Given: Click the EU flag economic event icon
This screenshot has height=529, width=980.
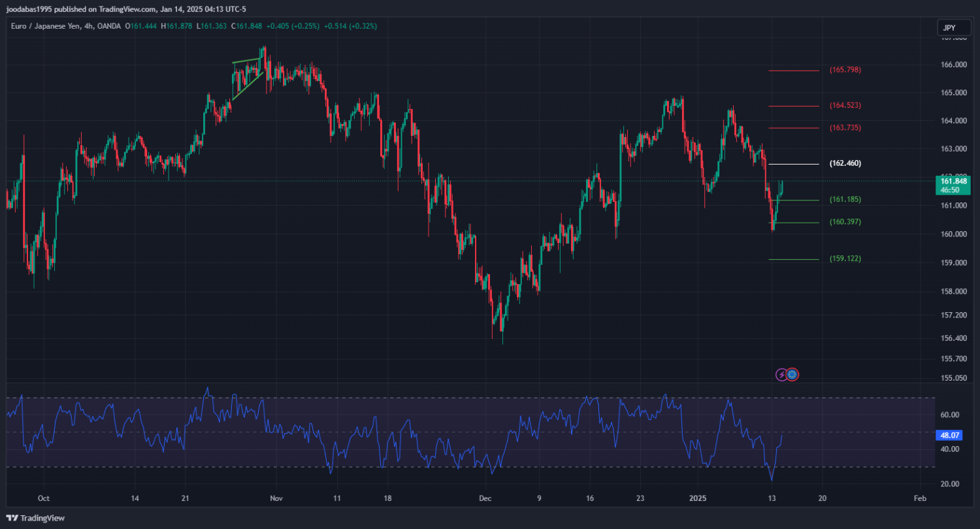Looking at the screenshot, I should 792,374.
